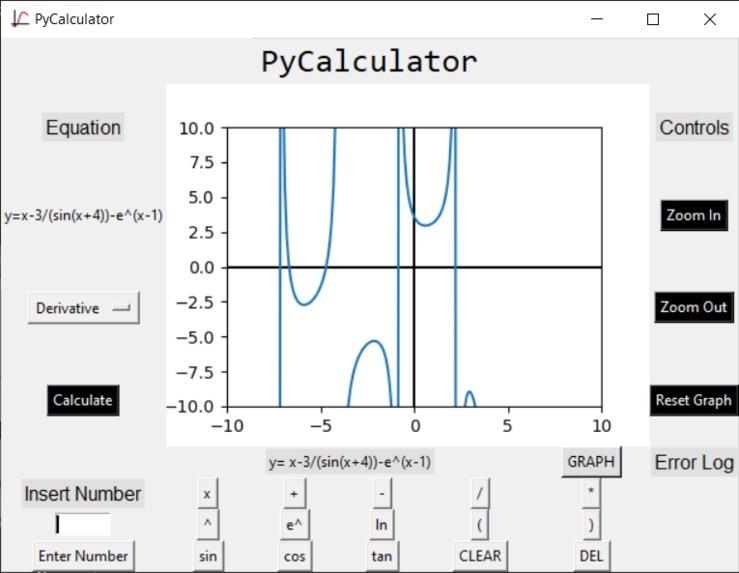Click the e^ exponential key
This screenshot has width=739, height=573.
tap(295, 524)
